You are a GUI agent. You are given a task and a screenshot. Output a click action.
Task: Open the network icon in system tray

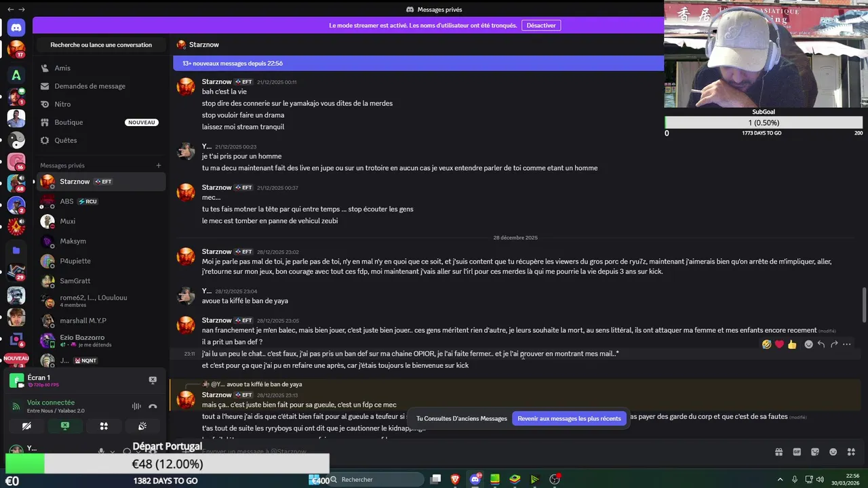click(x=810, y=479)
